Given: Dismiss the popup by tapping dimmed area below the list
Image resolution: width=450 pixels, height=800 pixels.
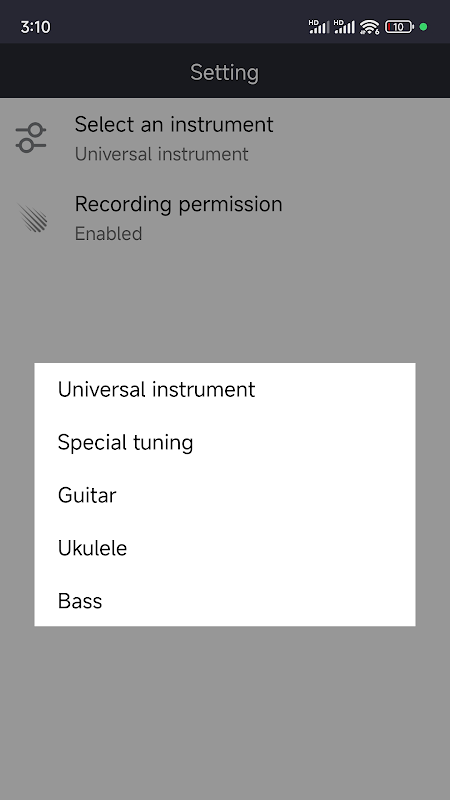Looking at the screenshot, I should (224, 714).
